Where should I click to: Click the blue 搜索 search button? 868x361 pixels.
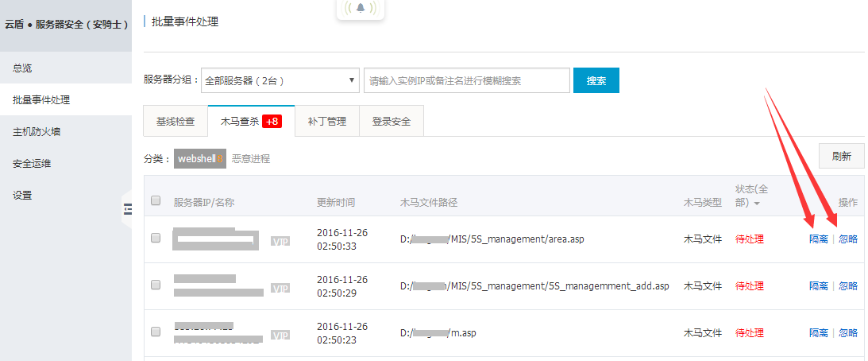[x=596, y=80]
